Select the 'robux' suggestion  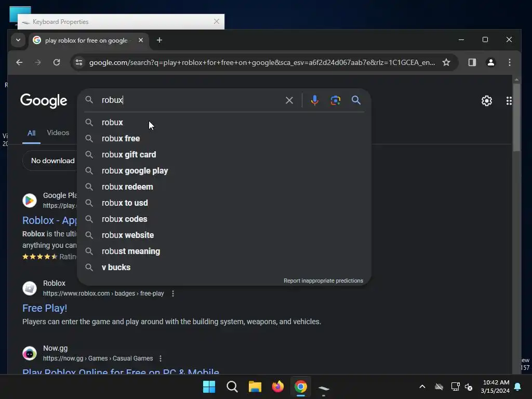pos(224,123)
